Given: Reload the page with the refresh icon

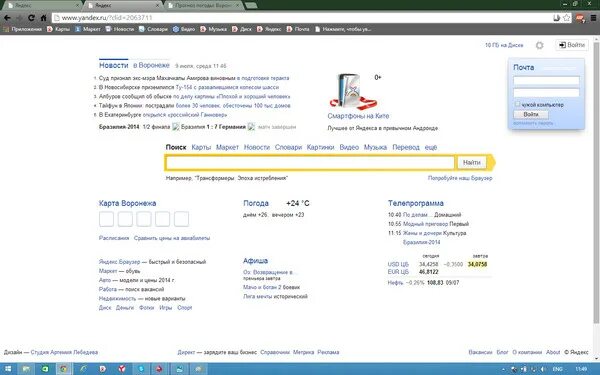Looking at the screenshot, I should click(x=31, y=18).
